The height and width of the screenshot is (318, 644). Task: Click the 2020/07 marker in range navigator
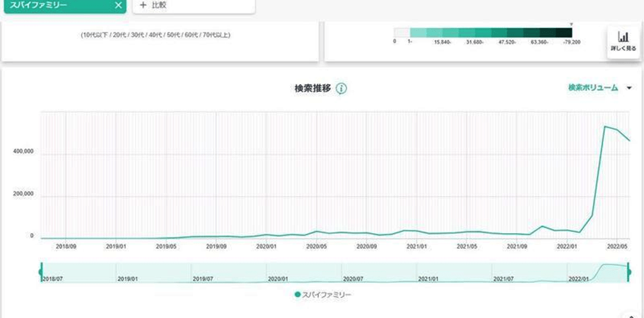[x=353, y=278]
